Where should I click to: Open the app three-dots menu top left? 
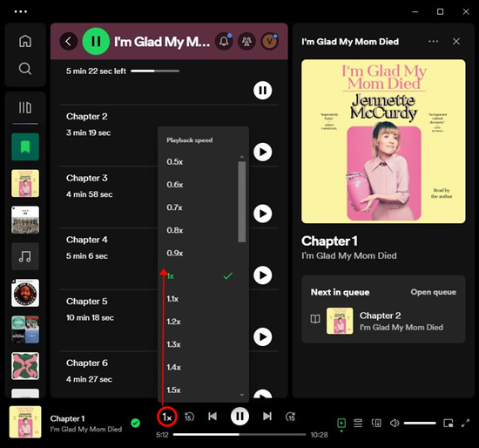click(x=21, y=11)
